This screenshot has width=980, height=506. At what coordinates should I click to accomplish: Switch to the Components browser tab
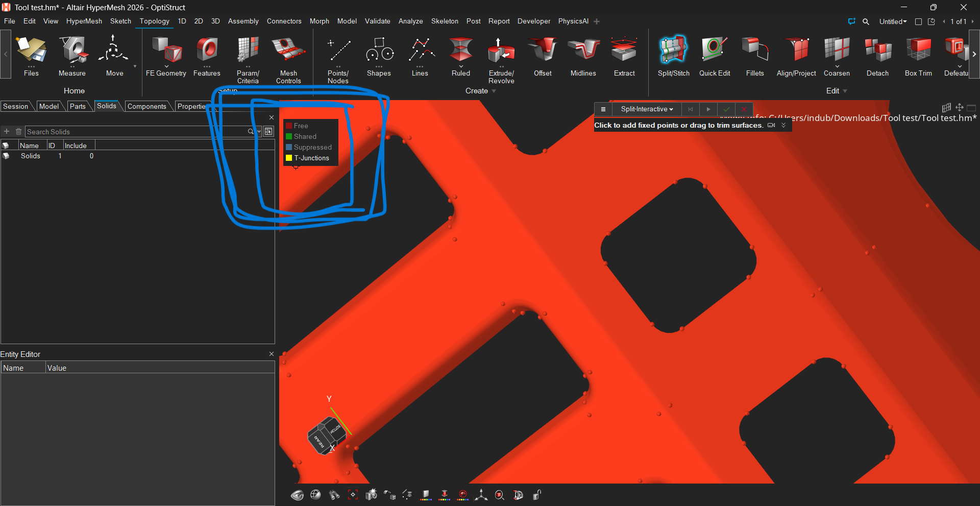coord(146,106)
